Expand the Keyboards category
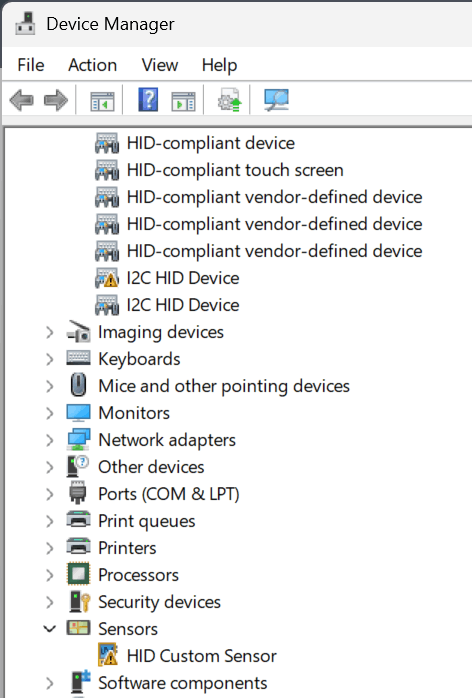The image size is (472, 698). (49, 359)
